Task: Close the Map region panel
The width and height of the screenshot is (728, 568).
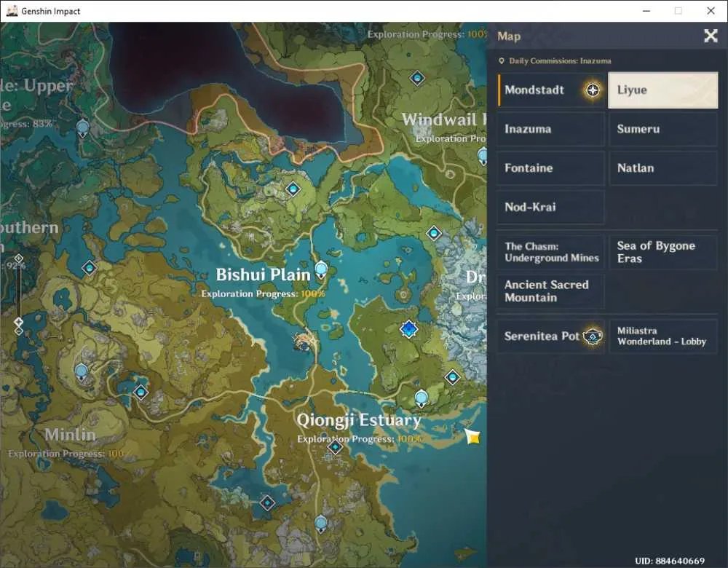Action: pyautogui.click(x=711, y=36)
